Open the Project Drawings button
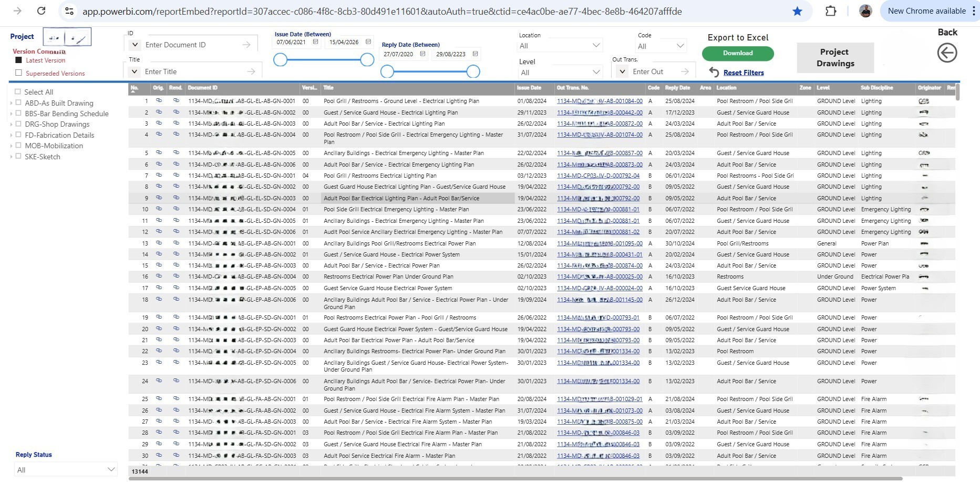The width and height of the screenshot is (980, 482). point(835,58)
